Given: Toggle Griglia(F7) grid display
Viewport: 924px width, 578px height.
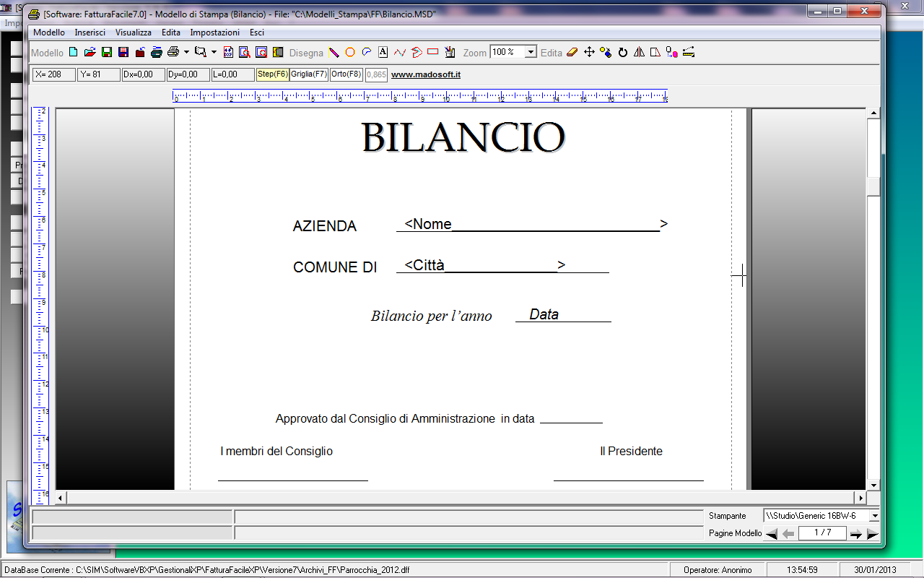Looking at the screenshot, I should coord(309,74).
